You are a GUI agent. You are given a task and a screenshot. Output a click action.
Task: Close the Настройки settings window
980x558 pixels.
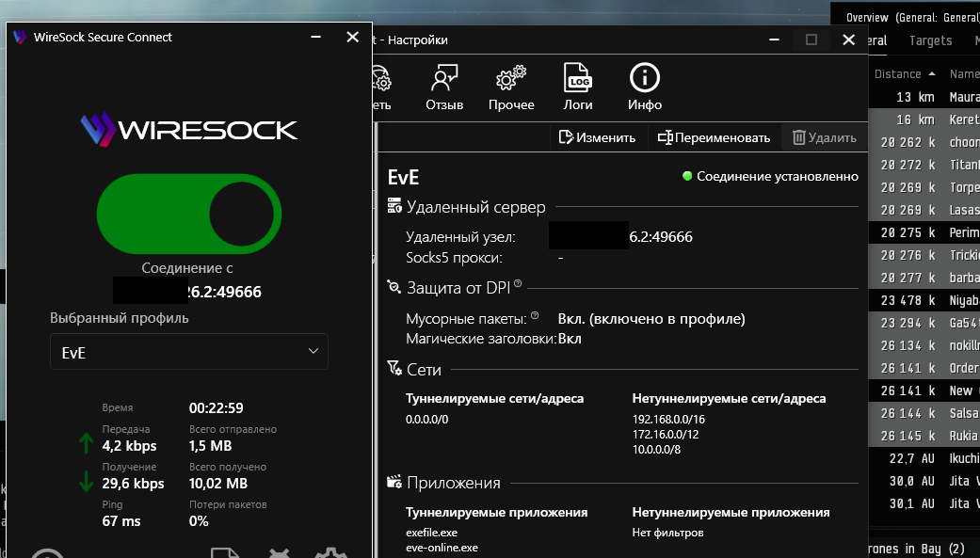click(848, 40)
